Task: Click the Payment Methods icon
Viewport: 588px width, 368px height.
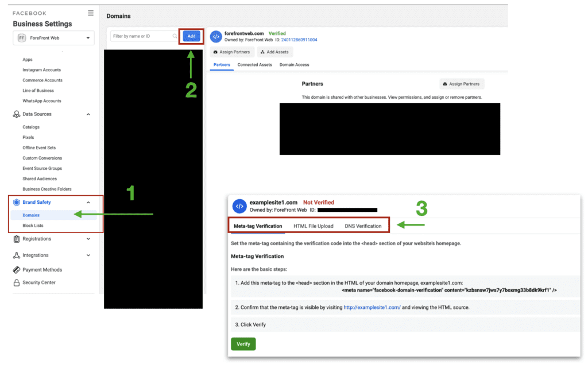Action: pyautogui.click(x=17, y=270)
